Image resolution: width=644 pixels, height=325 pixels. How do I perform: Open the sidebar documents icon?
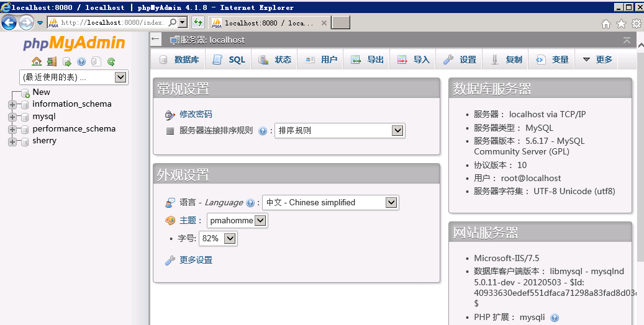tap(96, 61)
